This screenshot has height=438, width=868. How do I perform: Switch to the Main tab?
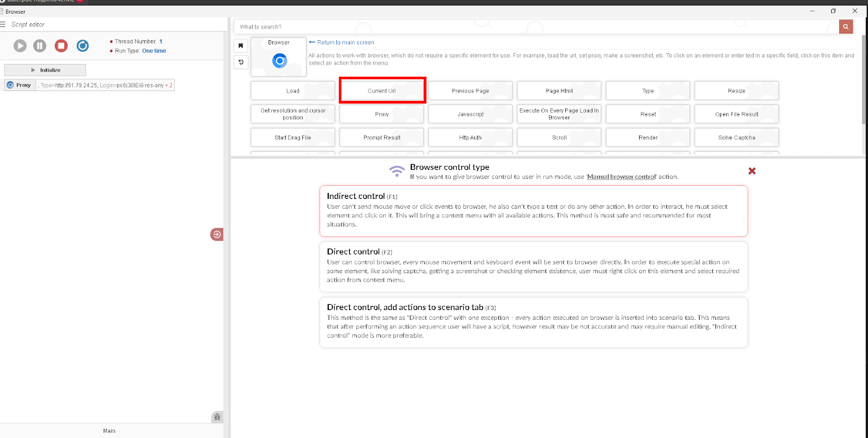(109, 431)
